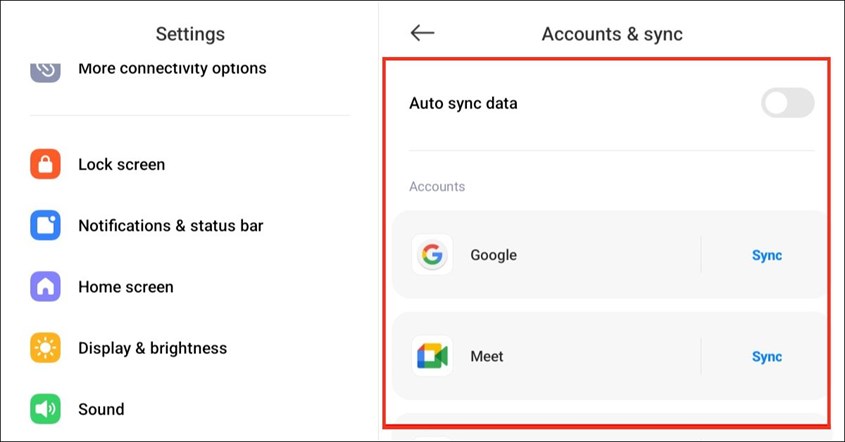Screen dimensions: 845x442
Task: Enable the Auto sync data toggle
Action: [787, 102]
